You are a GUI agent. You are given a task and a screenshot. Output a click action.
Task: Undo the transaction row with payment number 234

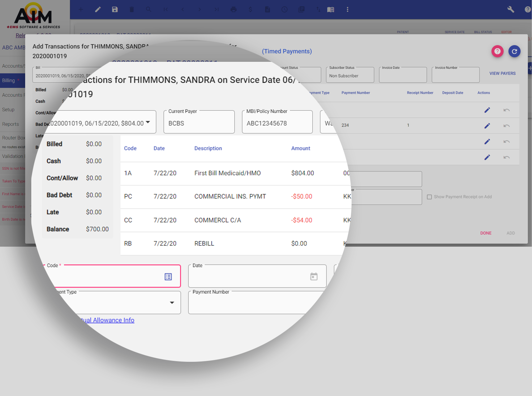[x=506, y=126]
